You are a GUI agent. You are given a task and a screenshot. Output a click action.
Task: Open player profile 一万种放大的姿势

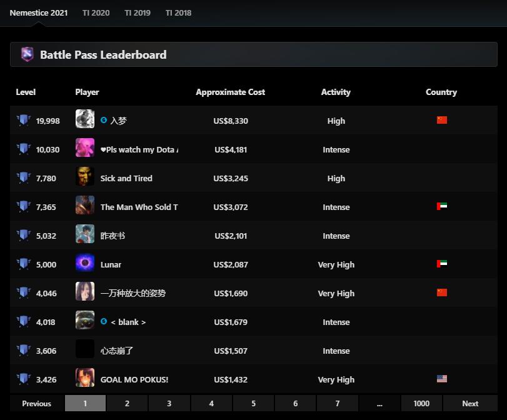(x=133, y=293)
